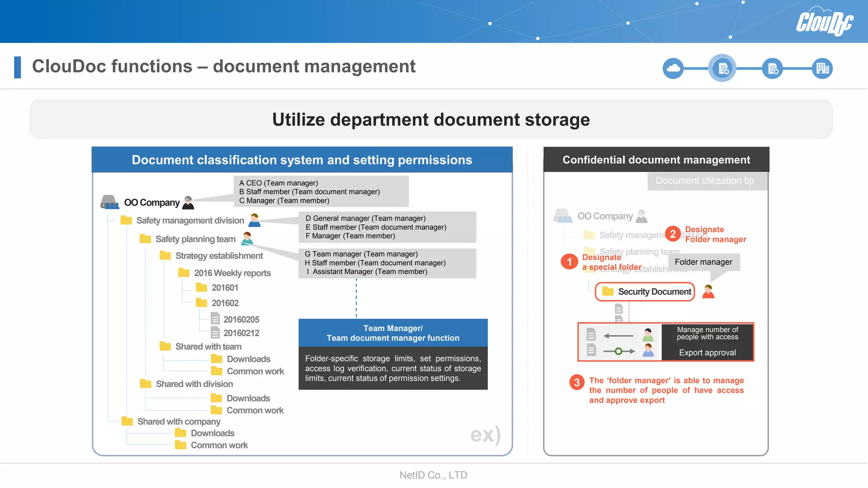Image resolution: width=868 pixels, height=488 pixels.
Task: Click the person icon next to Safety planning team
Action: [x=247, y=238]
